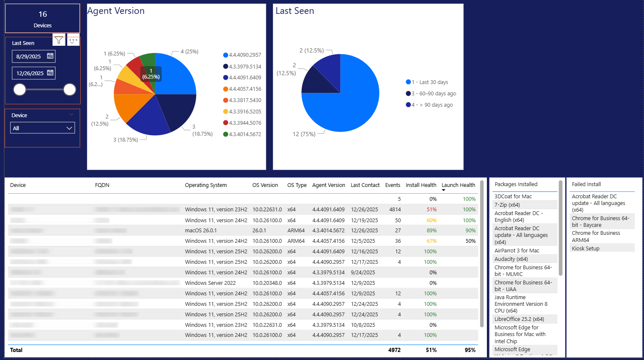Open the calendar picker for the 8/29/2025 date
The height and width of the screenshot is (360, 644).
[x=50, y=56]
